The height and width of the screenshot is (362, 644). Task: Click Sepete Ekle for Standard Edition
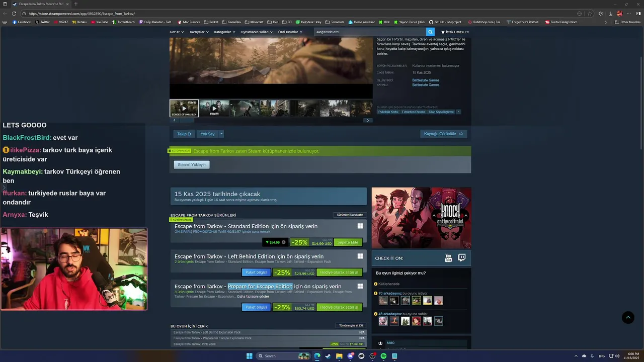[348, 242]
